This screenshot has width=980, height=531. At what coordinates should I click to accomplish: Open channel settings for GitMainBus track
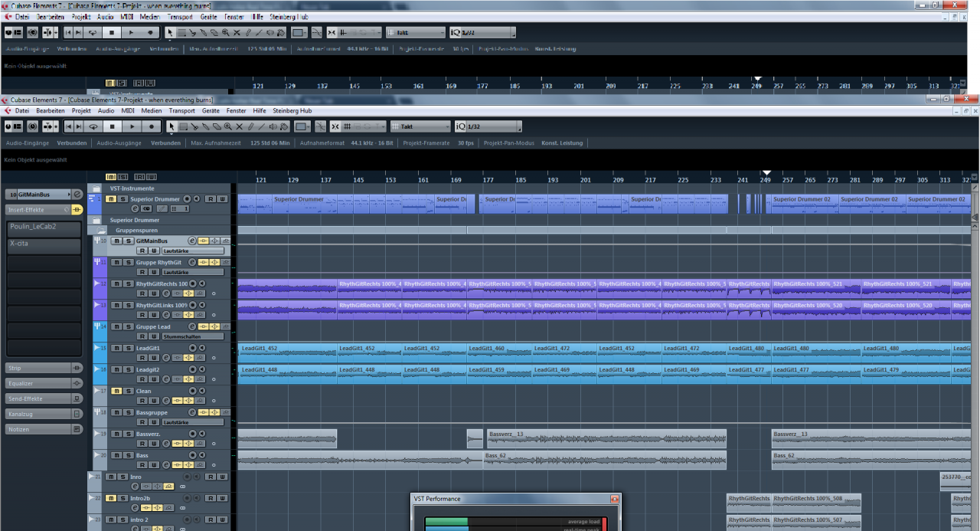tap(192, 241)
